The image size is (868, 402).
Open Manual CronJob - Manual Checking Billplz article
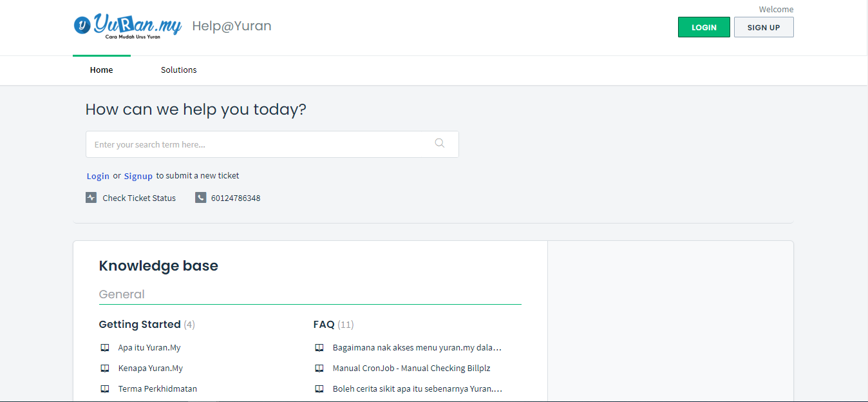click(411, 368)
